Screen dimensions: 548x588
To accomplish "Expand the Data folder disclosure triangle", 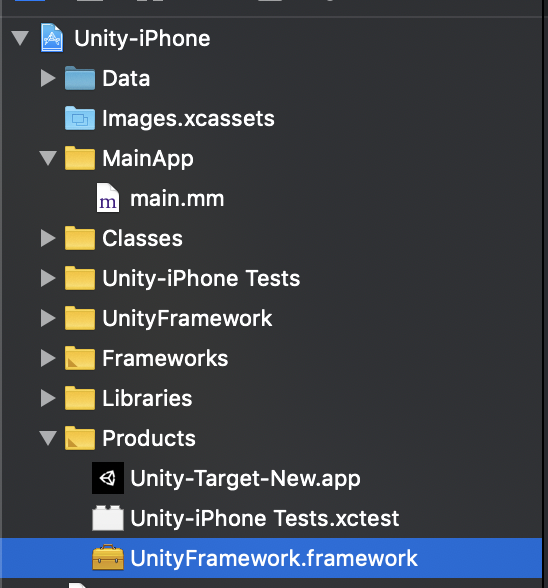I will pyautogui.click(x=48, y=78).
